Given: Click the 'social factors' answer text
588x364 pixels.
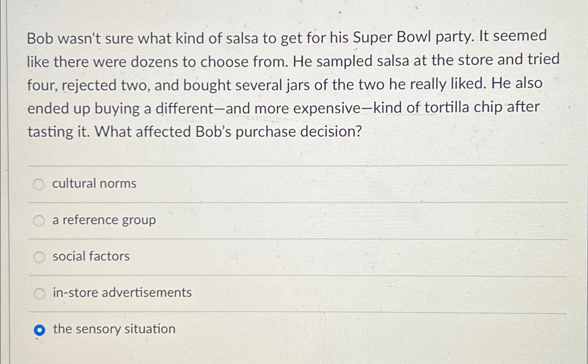Looking at the screenshot, I should pyautogui.click(x=91, y=256).
